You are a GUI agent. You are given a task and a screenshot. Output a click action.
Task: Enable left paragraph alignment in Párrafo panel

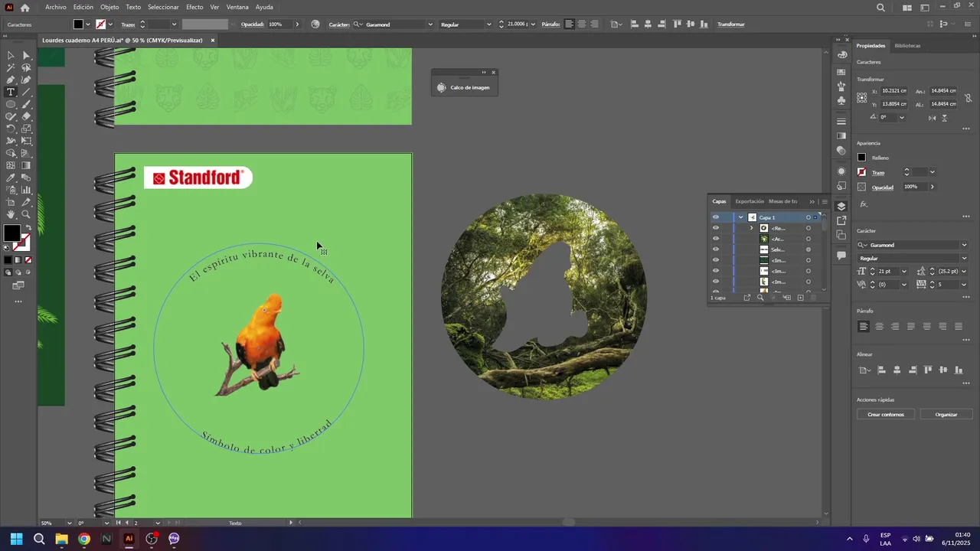click(864, 327)
